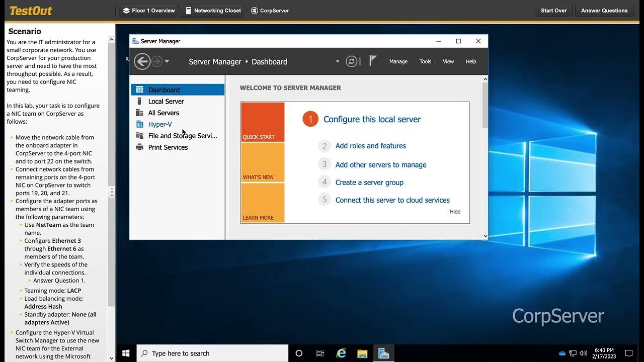Click the scenario panel collapse handle

[112, 192]
